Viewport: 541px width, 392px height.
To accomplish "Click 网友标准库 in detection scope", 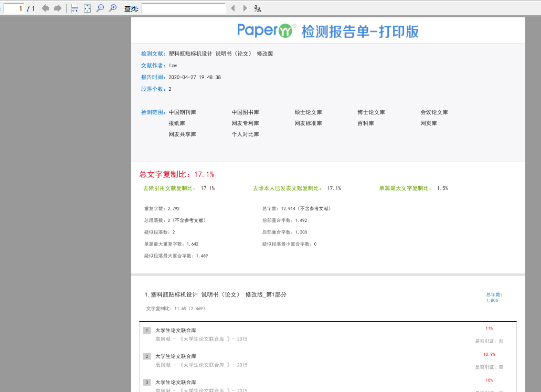I will [308, 123].
